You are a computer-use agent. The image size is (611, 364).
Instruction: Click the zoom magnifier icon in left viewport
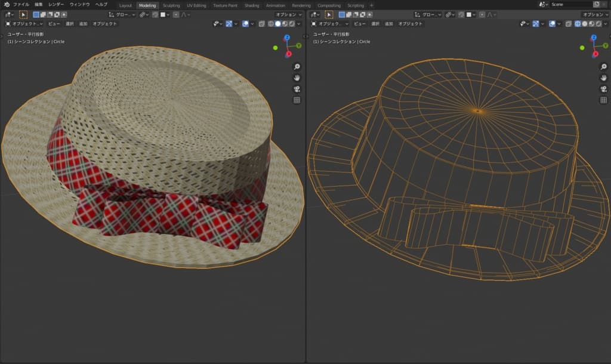click(297, 67)
